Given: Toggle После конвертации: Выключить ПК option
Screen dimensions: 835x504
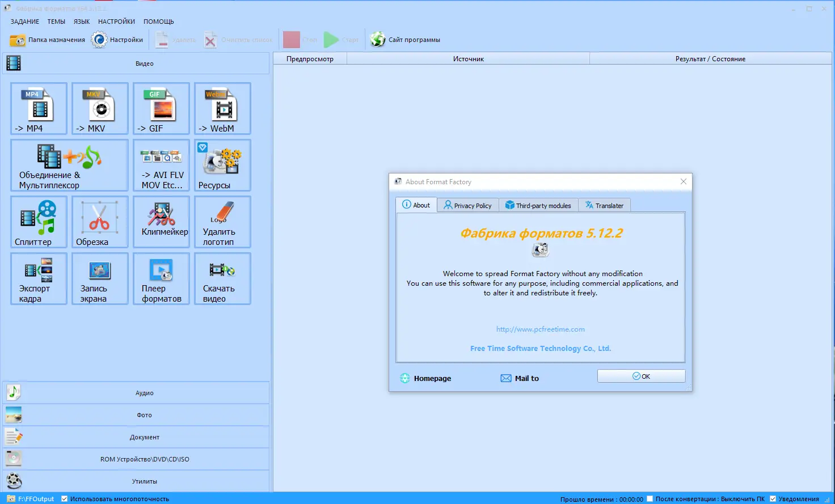Looking at the screenshot, I should [649, 498].
